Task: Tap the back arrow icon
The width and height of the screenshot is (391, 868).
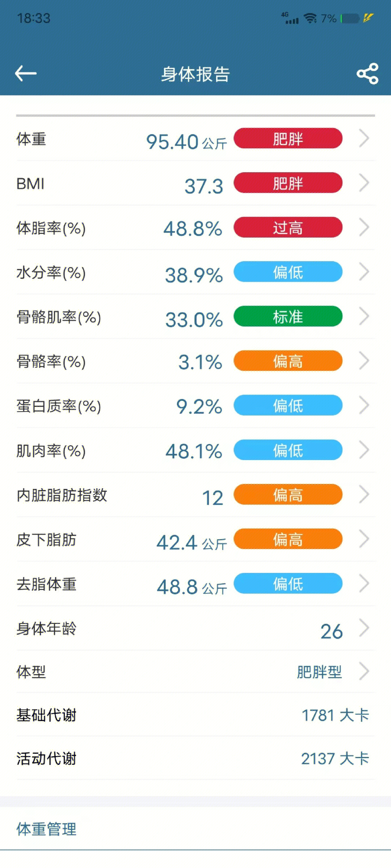Action: coord(26,73)
